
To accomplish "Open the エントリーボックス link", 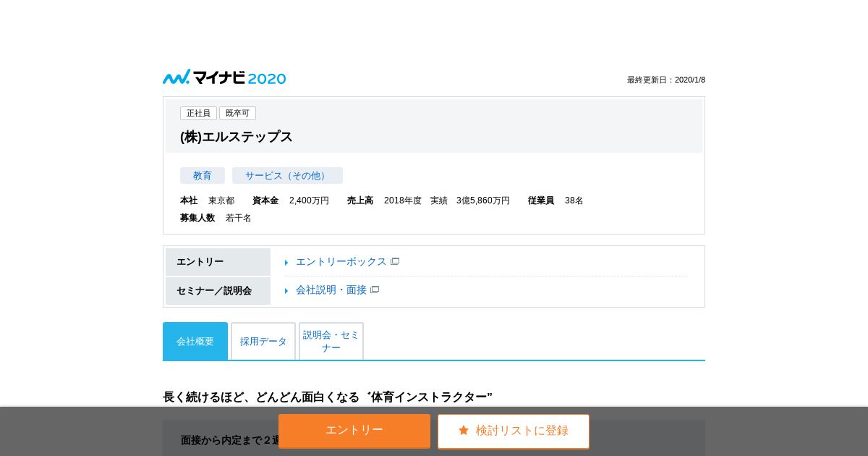I will 341,261.
